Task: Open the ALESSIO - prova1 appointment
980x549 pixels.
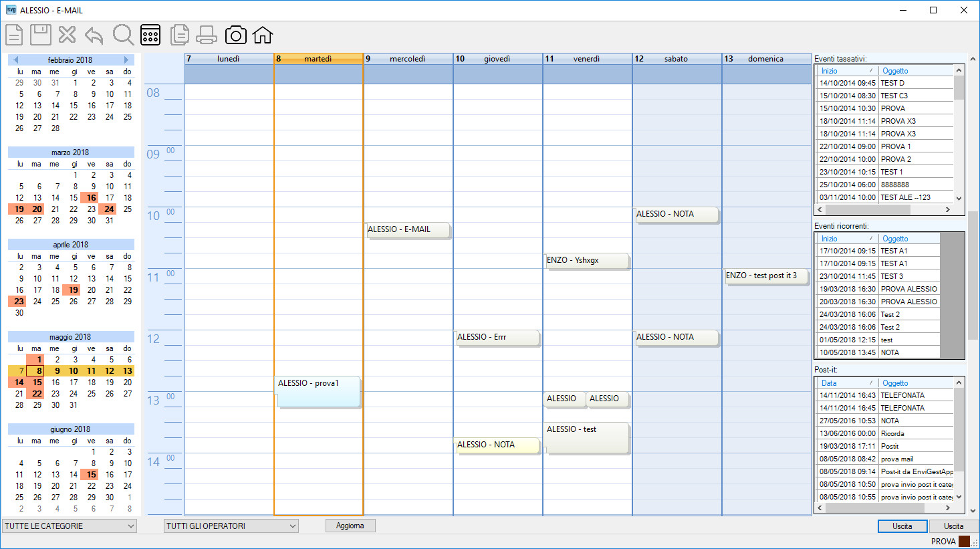Action: click(318, 392)
